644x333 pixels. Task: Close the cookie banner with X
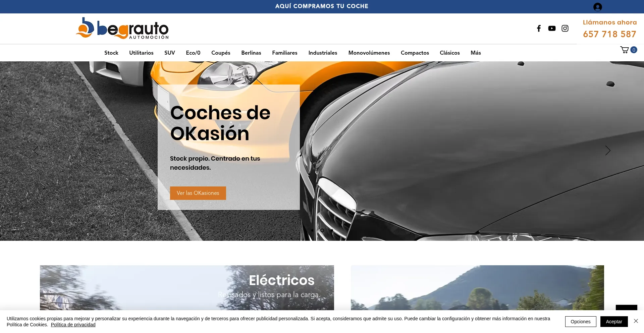pyautogui.click(x=636, y=321)
